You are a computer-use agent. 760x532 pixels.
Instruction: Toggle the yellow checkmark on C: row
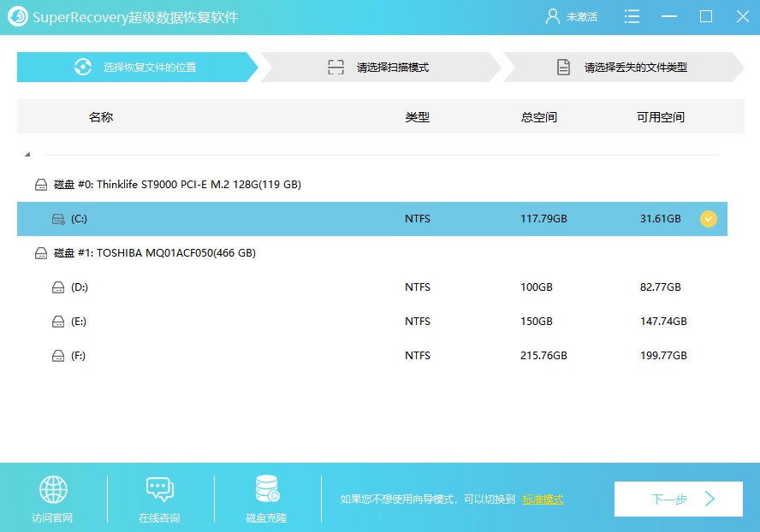point(708,219)
